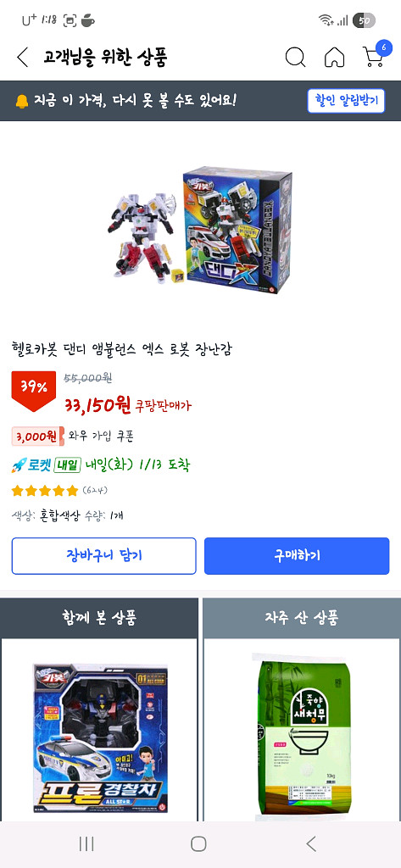Tap the 39% discount badge
Screen dimensions: 401x868
point(34,390)
